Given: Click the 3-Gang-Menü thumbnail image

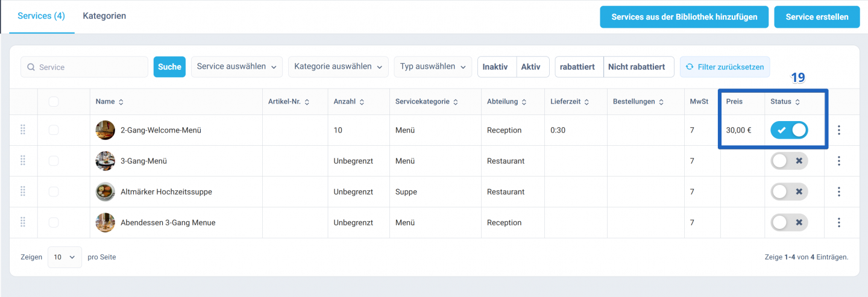Looking at the screenshot, I should (105, 161).
